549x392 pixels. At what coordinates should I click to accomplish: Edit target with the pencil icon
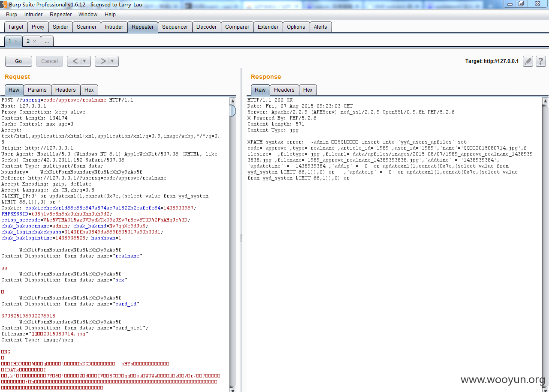click(528, 61)
